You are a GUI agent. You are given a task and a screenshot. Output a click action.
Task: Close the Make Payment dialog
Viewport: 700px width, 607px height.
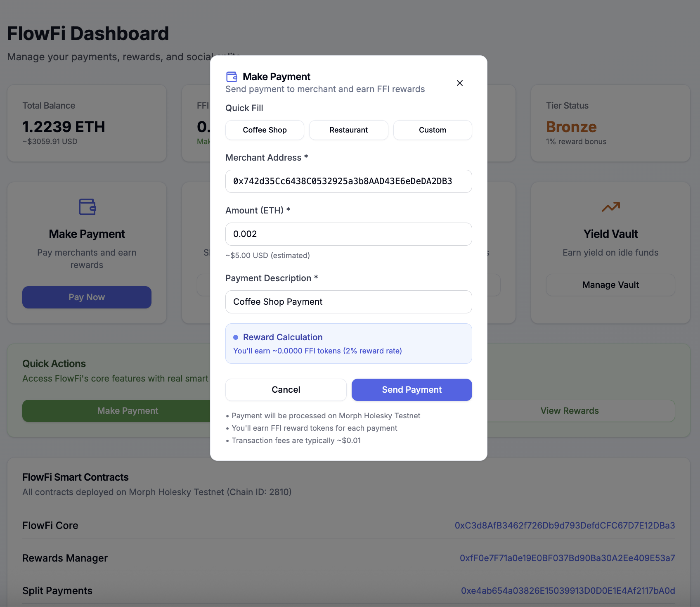459,83
